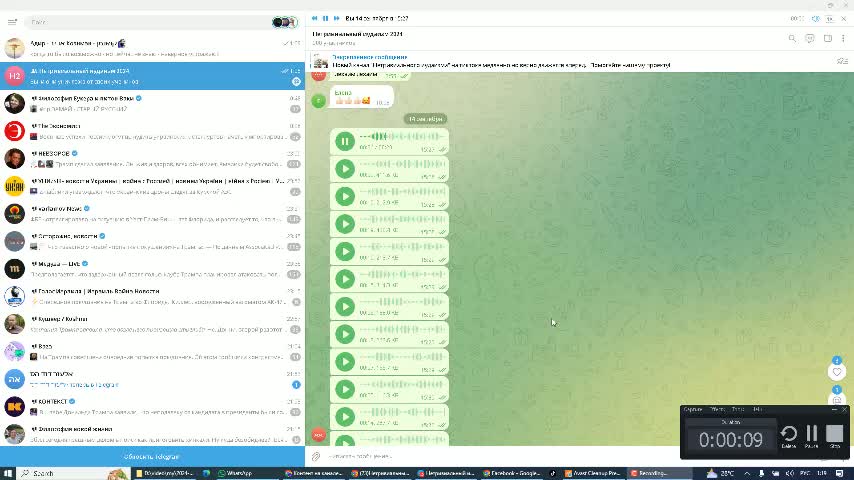Jump to unread reactions heart button
Image resolution: width=854 pixels, height=480 pixels.
[x=837, y=372]
